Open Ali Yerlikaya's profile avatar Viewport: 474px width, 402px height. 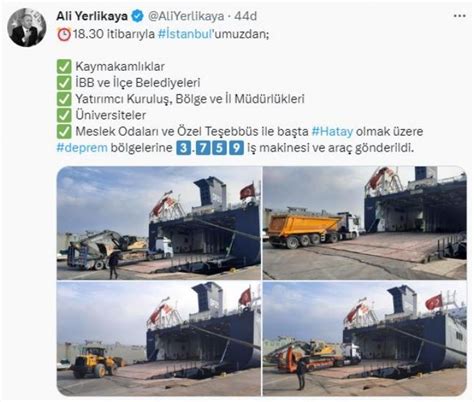click(x=27, y=27)
